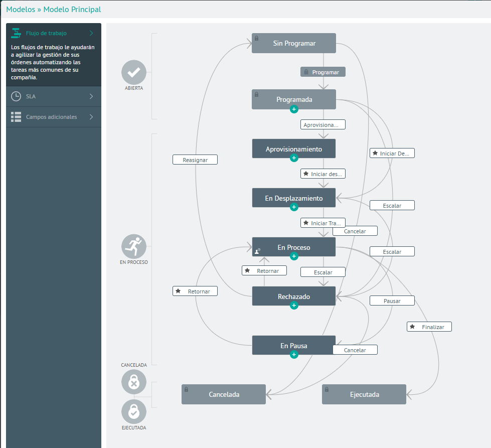The image size is (491, 448).
Task: Click the star on Iniciar des... transition
Action: (306, 174)
